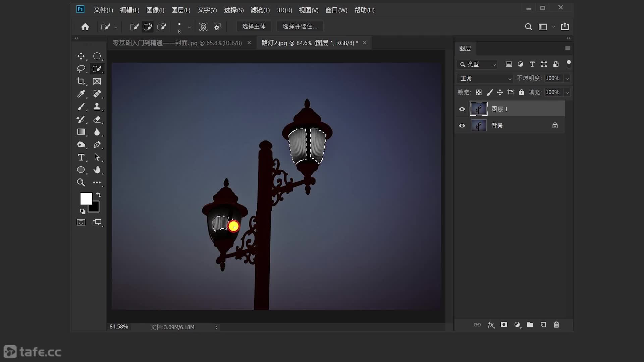The height and width of the screenshot is (362, 644).
Task: Add a layer mask
Action: (504, 324)
